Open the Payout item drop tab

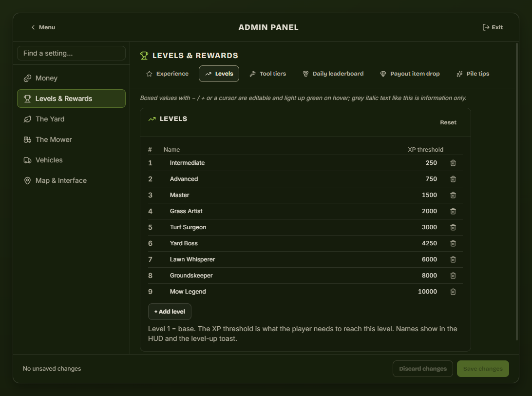(410, 74)
